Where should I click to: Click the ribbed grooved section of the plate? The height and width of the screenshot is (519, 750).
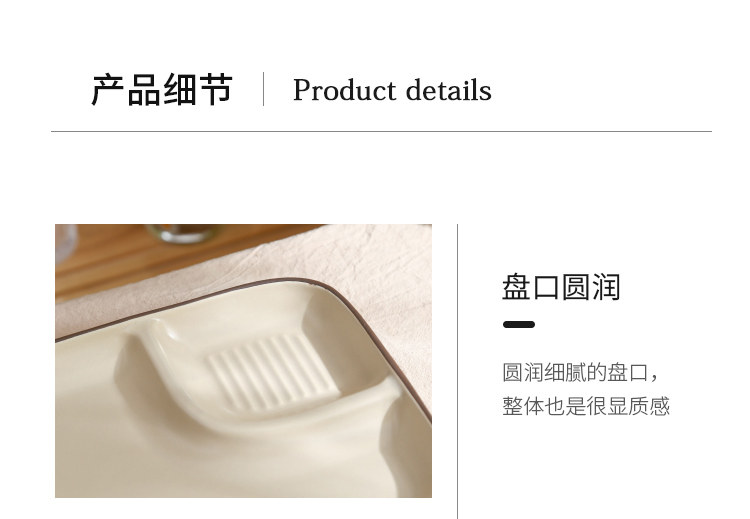271,371
